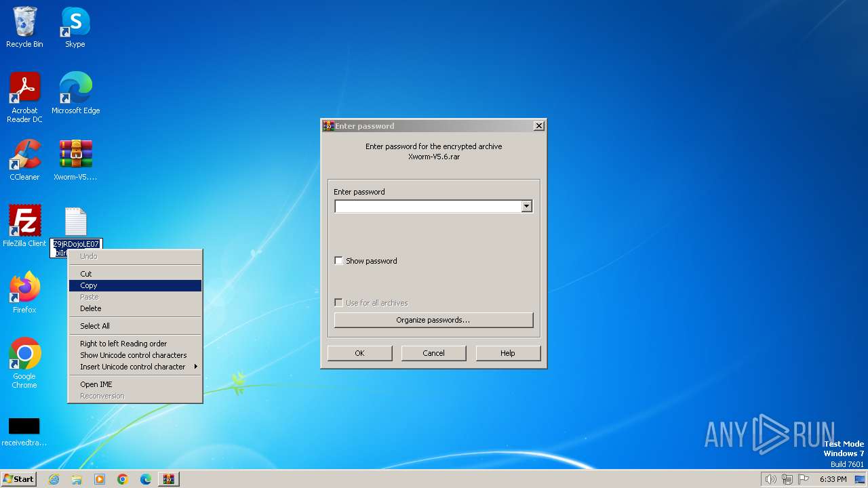868x488 pixels.
Task: Select the Firefox desktop shortcut
Action: pyautogui.click(x=24, y=292)
